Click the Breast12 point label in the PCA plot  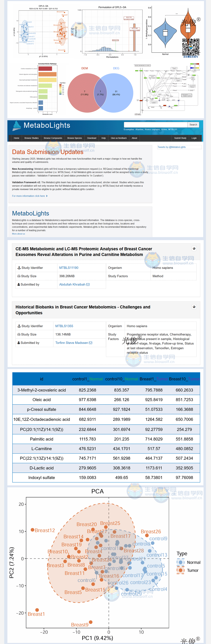click(x=45, y=530)
